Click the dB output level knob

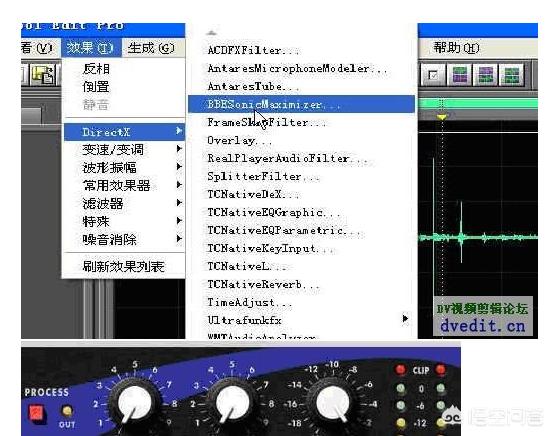(332, 403)
